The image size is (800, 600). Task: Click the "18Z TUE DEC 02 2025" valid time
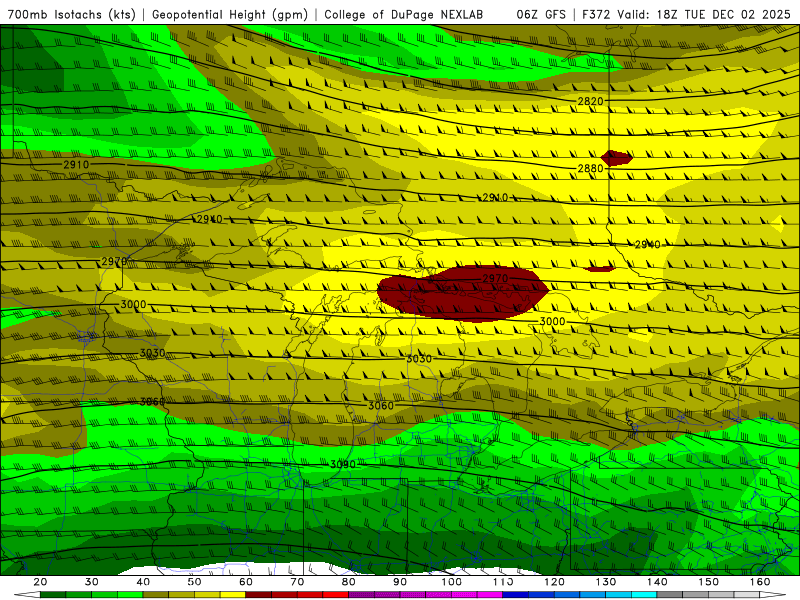(x=723, y=14)
